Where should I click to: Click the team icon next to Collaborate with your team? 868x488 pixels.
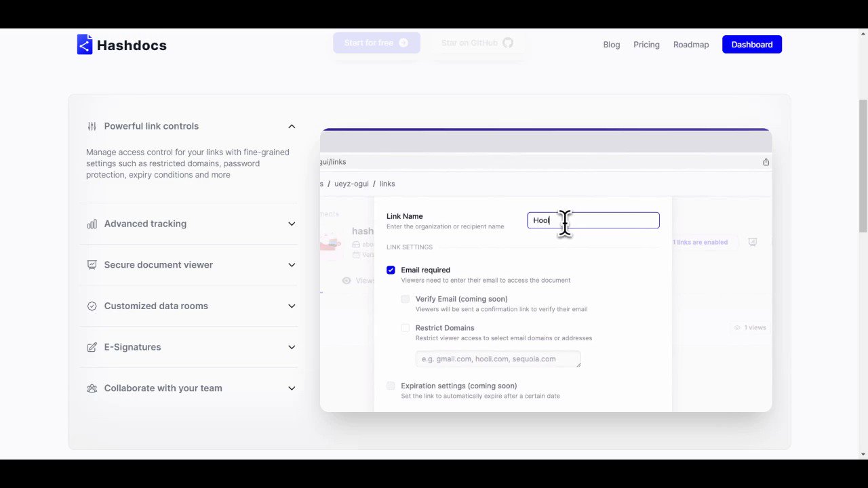(92, 388)
